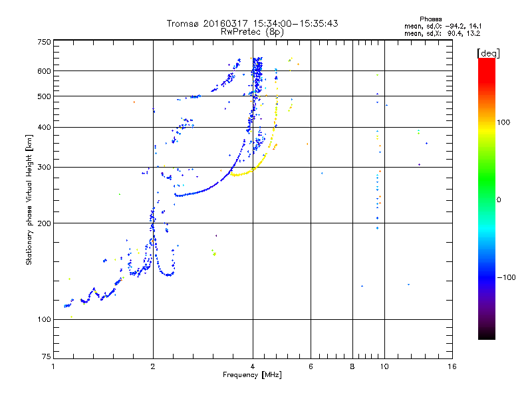
Task: Click the y-axis tick label '200'
Action: tap(44, 223)
